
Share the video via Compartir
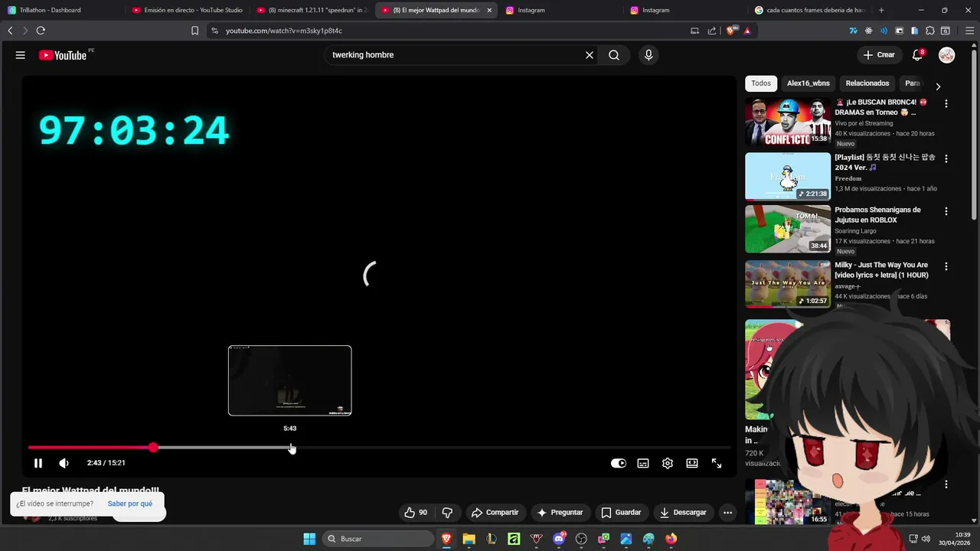pos(495,513)
